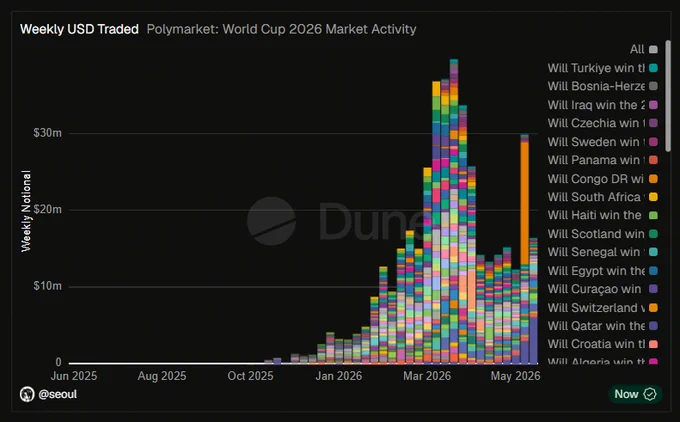Click the $20m y-axis label
The image size is (680, 422).
pyautogui.click(x=47, y=209)
